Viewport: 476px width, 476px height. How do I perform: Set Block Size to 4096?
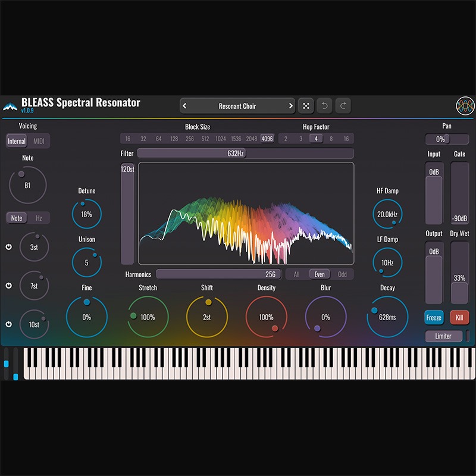267,139
